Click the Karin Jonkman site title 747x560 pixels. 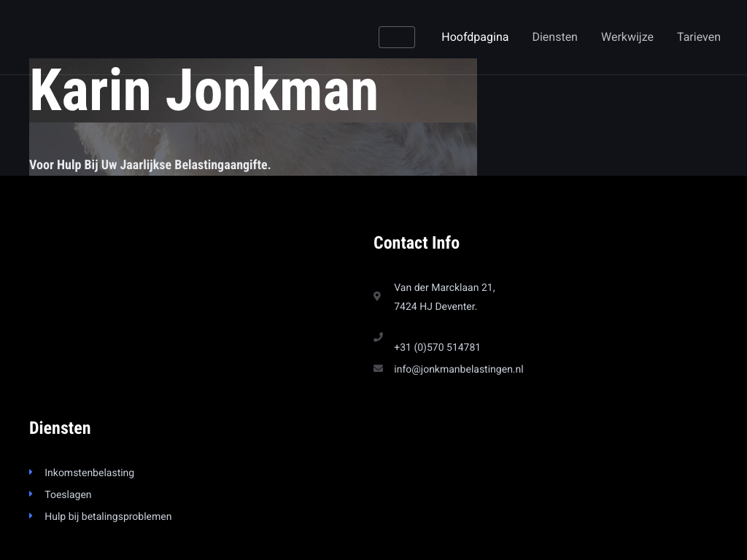tap(204, 90)
